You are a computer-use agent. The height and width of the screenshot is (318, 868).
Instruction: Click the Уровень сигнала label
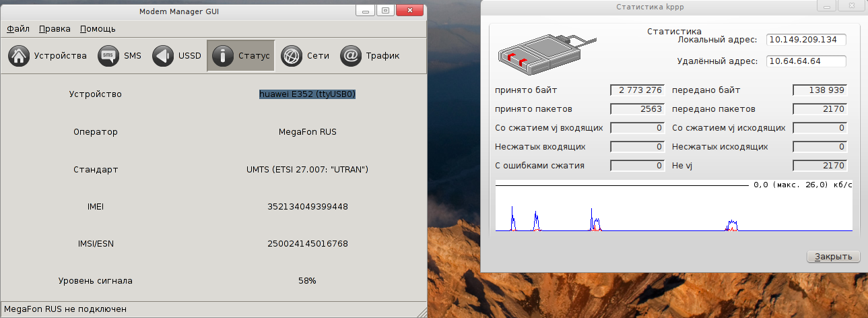click(x=96, y=280)
